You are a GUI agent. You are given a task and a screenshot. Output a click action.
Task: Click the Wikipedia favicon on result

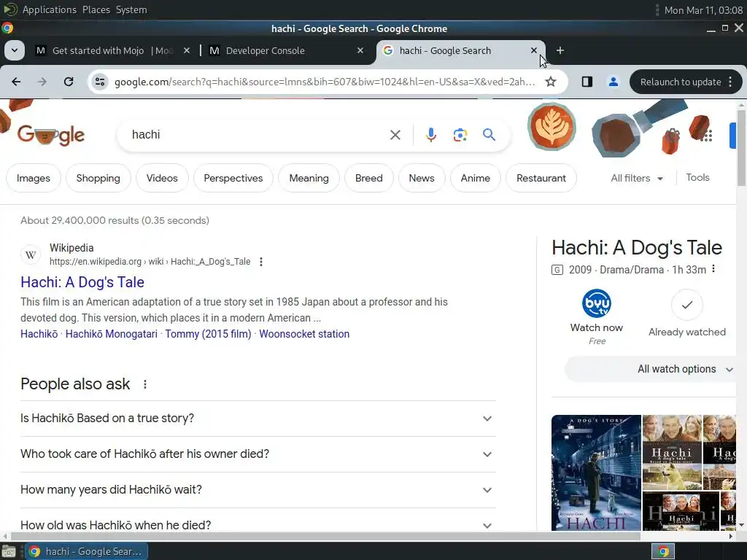[31, 254]
